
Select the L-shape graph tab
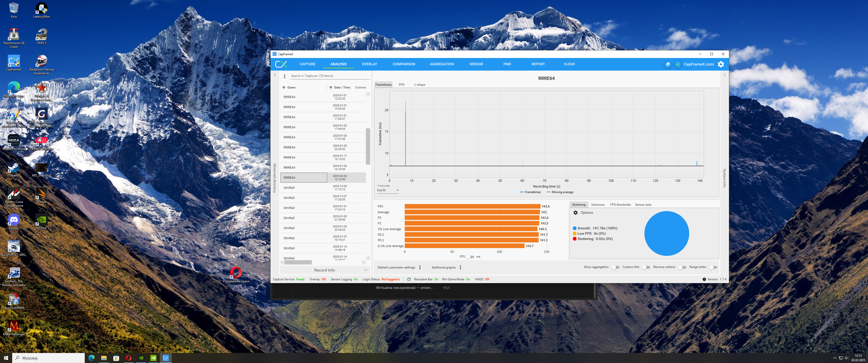click(420, 85)
